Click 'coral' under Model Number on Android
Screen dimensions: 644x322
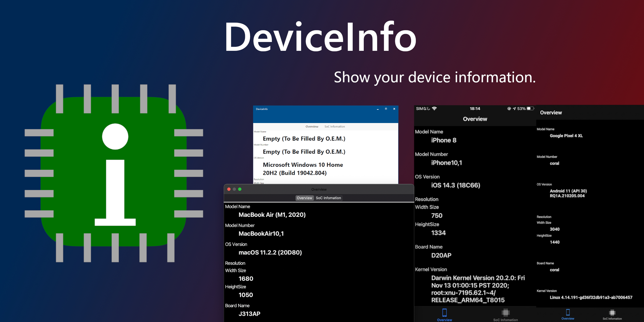coord(554,164)
